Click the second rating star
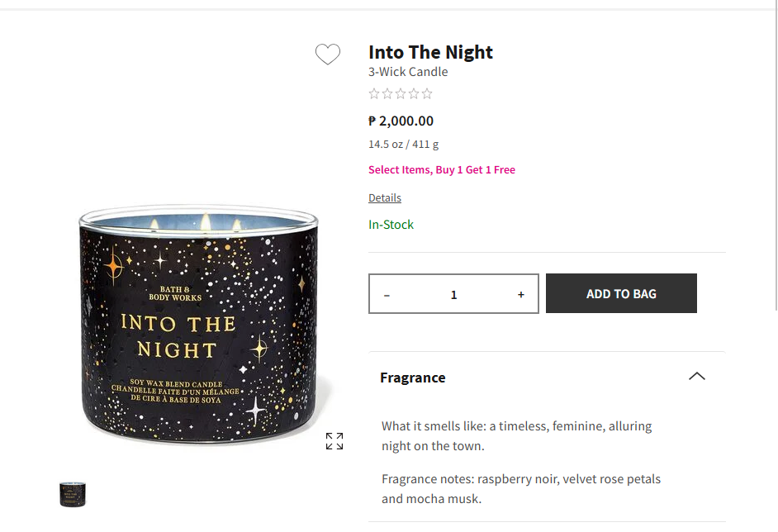This screenshot has width=778, height=532. coord(387,94)
